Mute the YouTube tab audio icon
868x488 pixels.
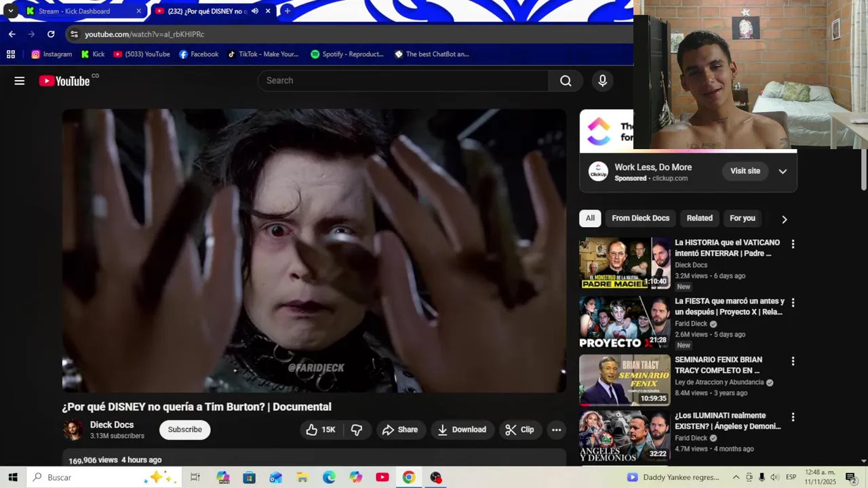tap(255, 11)
